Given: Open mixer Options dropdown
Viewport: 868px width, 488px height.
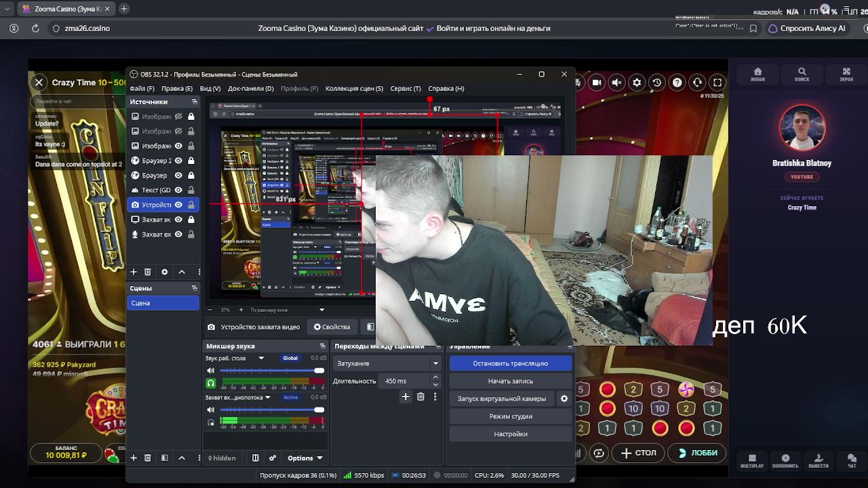Looking at the screenshot, I should point(304,458).
